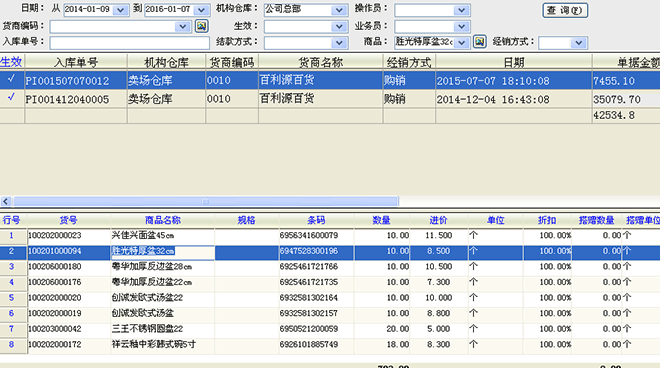This screenshot has height=368, width=660.
Task: Open the 经销方式 filter dropdown
Action: coord(579,43)
